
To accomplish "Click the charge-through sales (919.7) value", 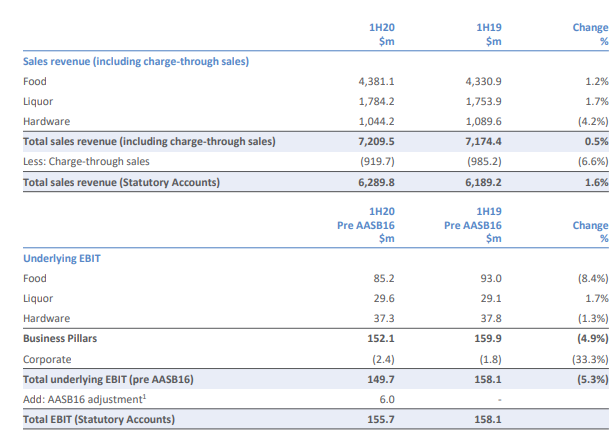I will click(x=377, y=162).
